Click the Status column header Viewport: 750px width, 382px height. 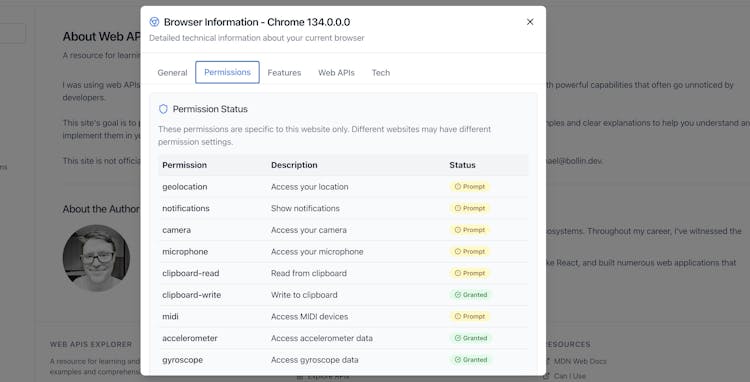[463, 165]
